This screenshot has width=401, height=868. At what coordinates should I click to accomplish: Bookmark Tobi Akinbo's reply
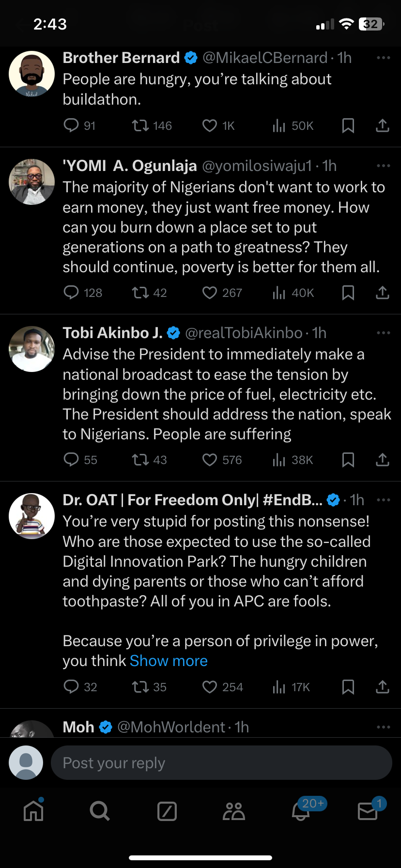click(x=348, y=460)
